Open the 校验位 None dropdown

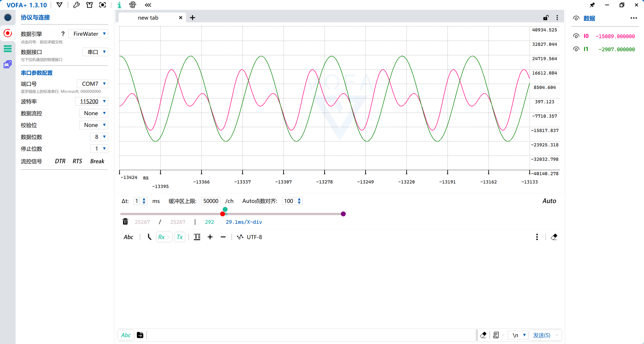tap(94, 125)
